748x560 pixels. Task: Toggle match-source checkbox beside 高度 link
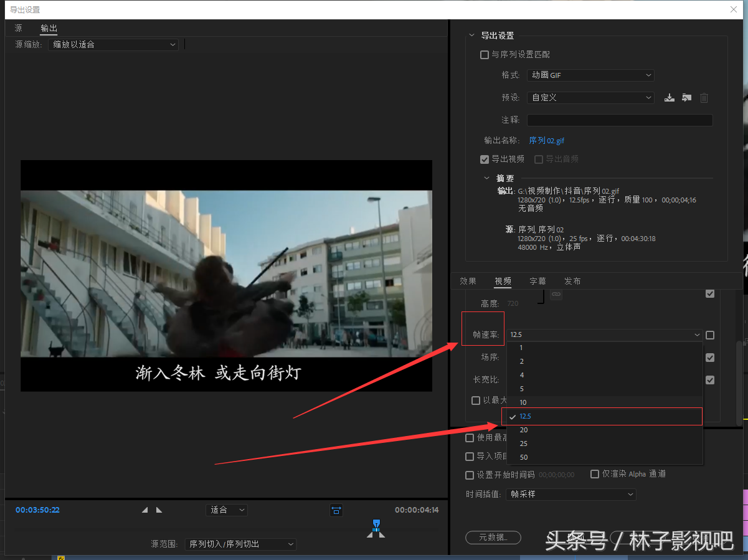710,293
